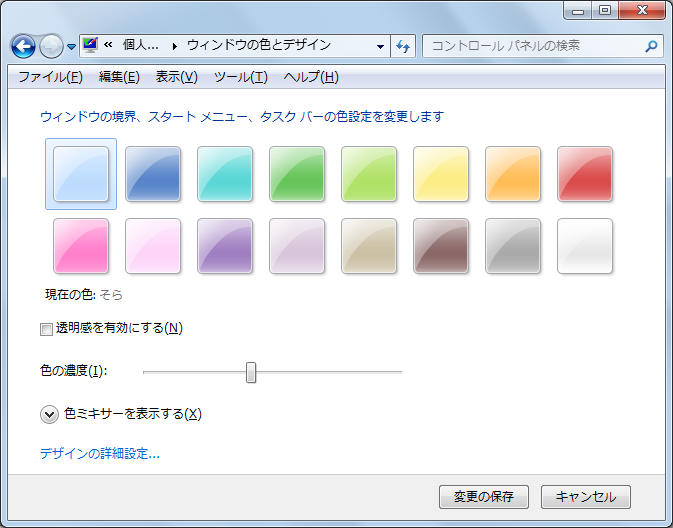Select the orange color swatch

tap(513, 174)
